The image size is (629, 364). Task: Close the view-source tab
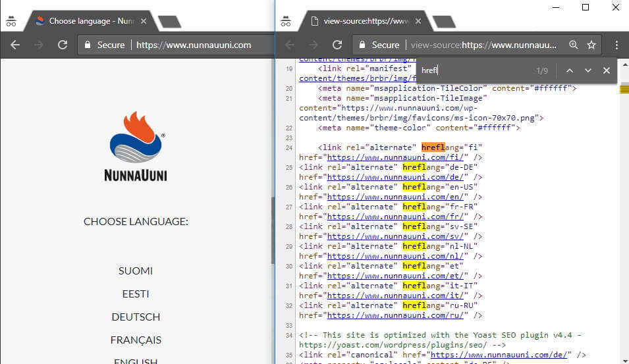click(418, 21)
